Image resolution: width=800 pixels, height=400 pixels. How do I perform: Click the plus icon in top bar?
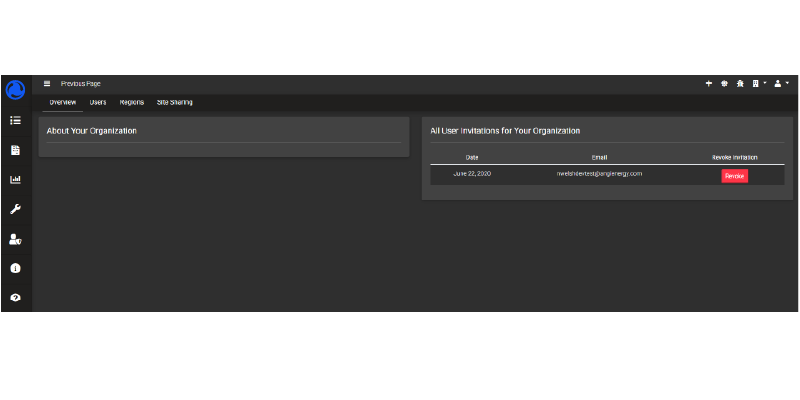click(709, 84)
